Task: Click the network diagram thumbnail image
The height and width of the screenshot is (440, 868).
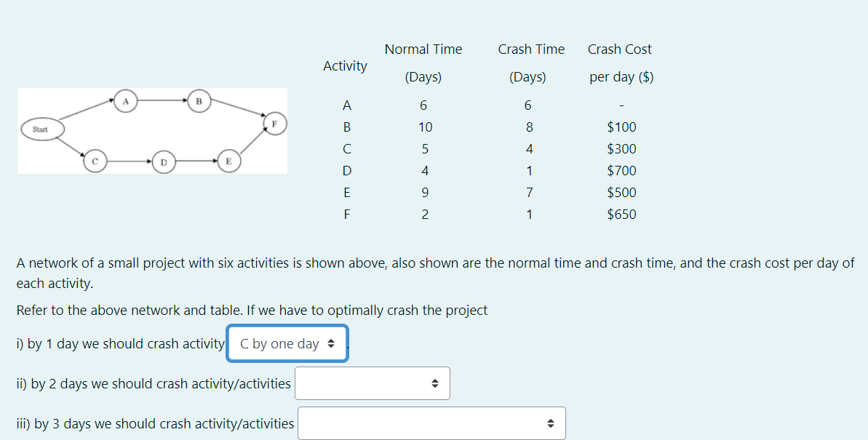Action: click(x=152, y=130)
